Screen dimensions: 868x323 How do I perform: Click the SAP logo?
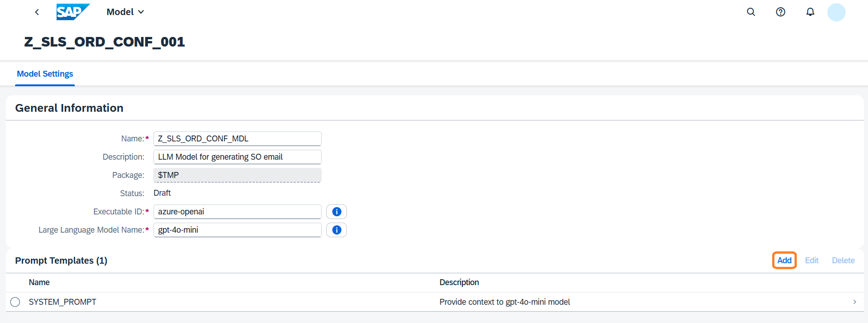point(73,12)
